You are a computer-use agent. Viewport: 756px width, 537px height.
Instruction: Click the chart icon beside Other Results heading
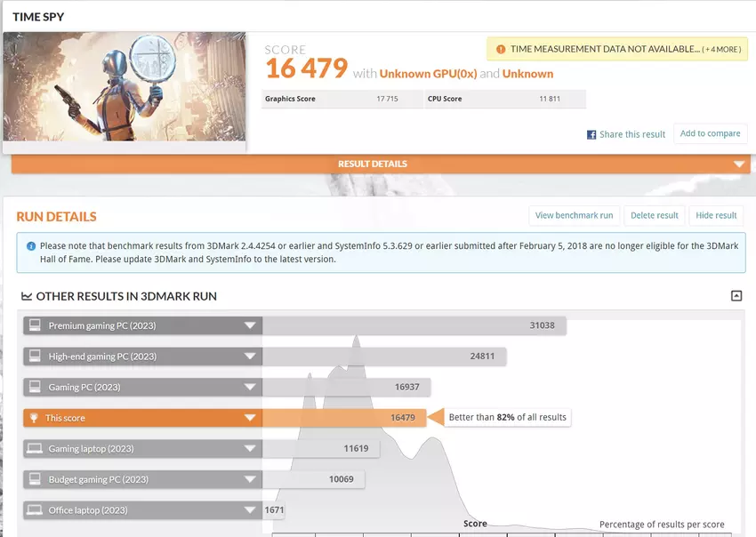coord(27,296)
